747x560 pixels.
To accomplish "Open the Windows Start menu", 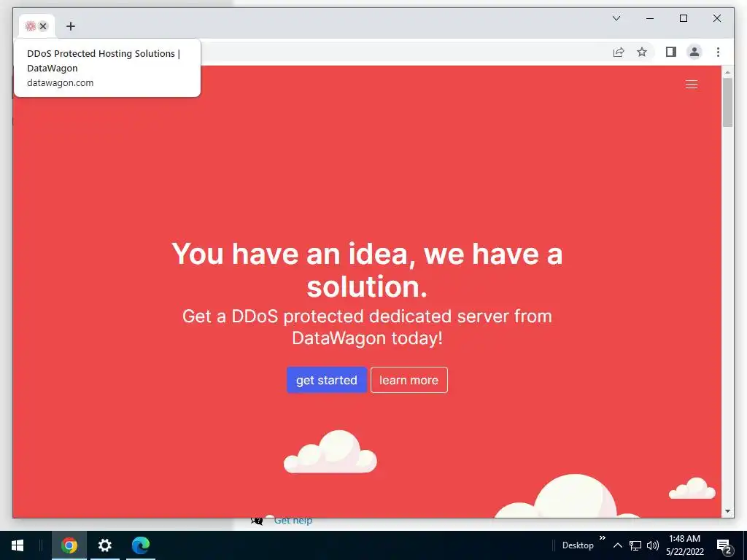I will (x=18, y=545).
